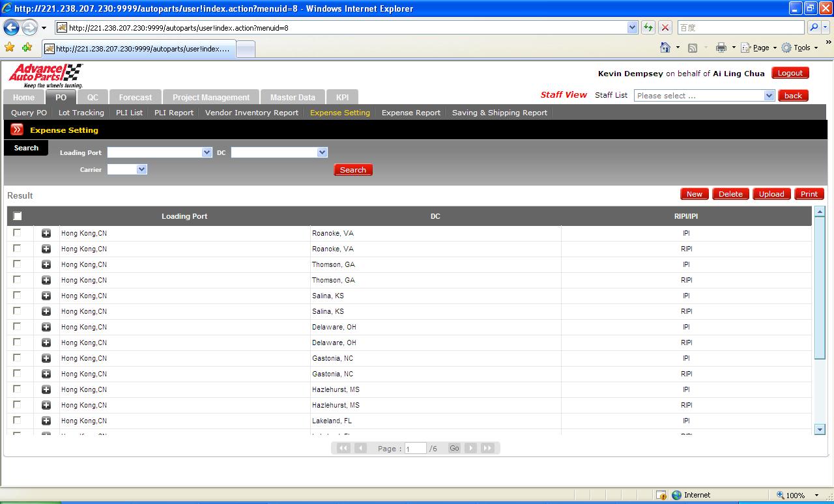Open the Expense Report submenu
Screen dimensions: 834x504
click(x=410, y=113)
